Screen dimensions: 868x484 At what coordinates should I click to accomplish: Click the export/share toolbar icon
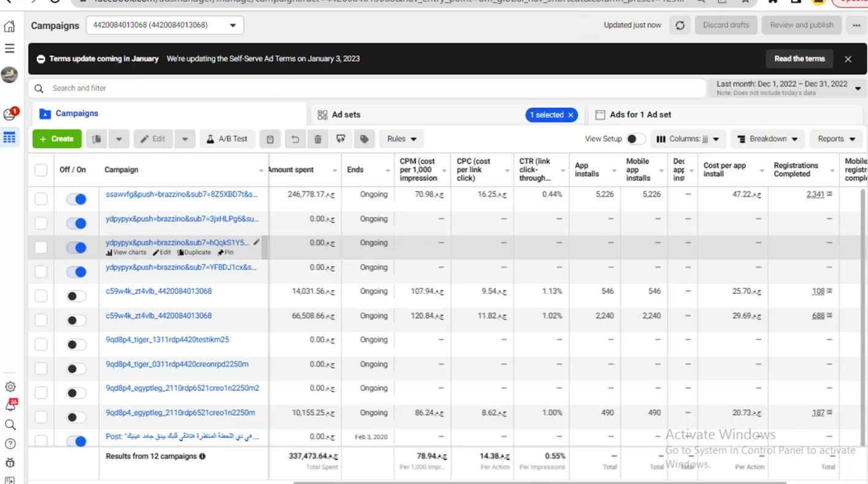pos(341,139)
